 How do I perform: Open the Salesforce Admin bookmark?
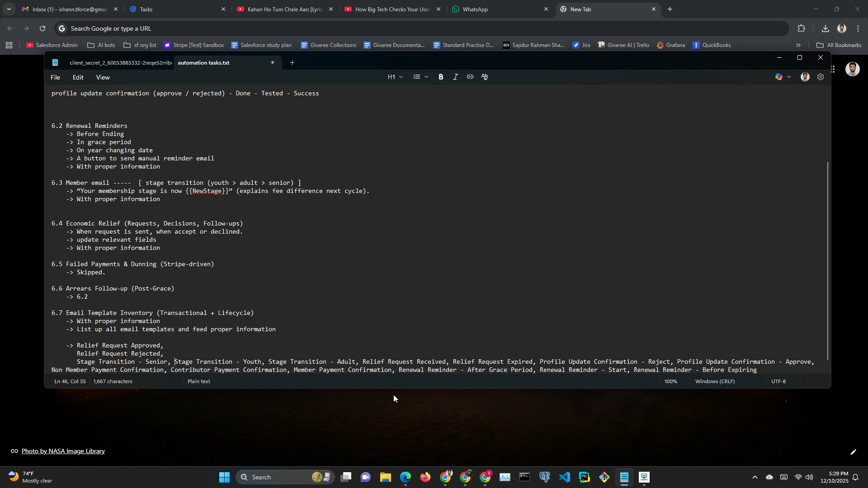point(52,45)
